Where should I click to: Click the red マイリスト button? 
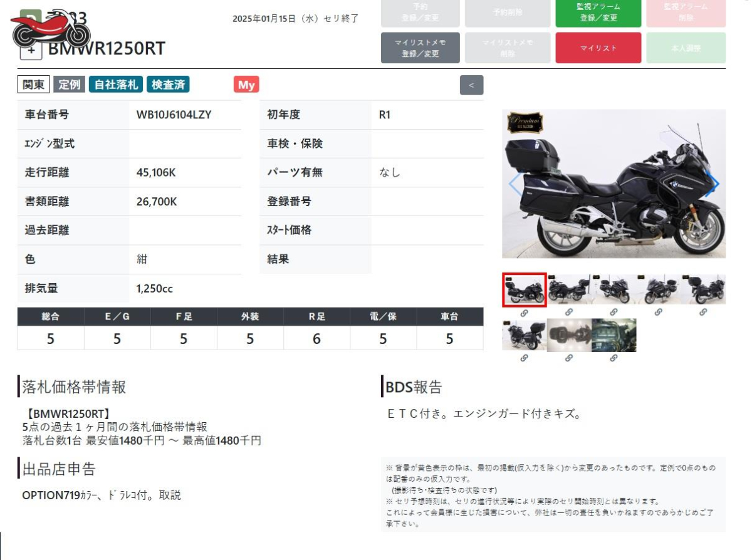598,48
